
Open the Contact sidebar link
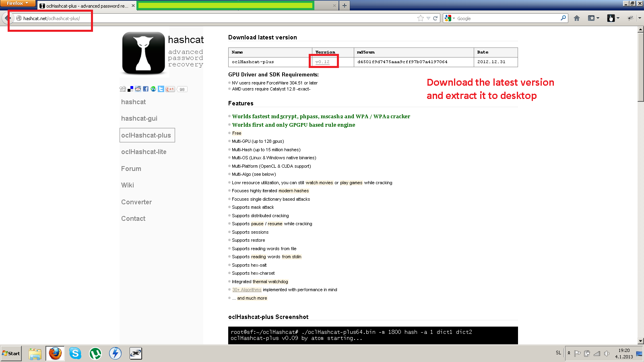[133, 219]
